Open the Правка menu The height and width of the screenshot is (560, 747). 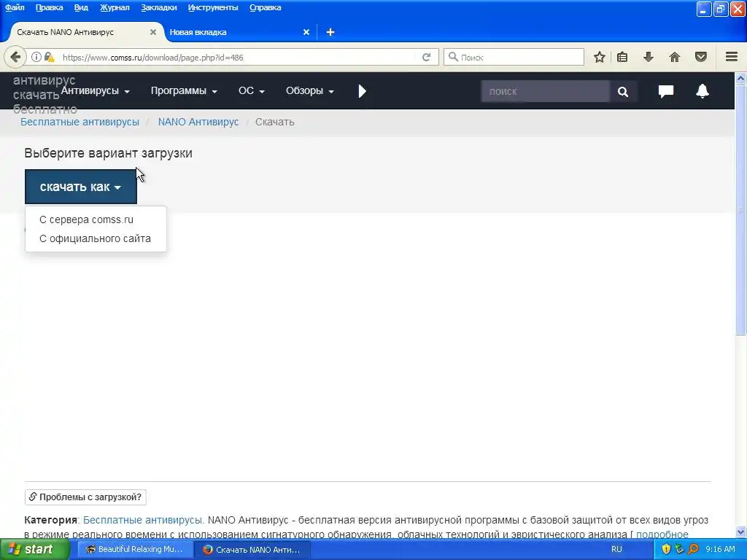point(49,7)
